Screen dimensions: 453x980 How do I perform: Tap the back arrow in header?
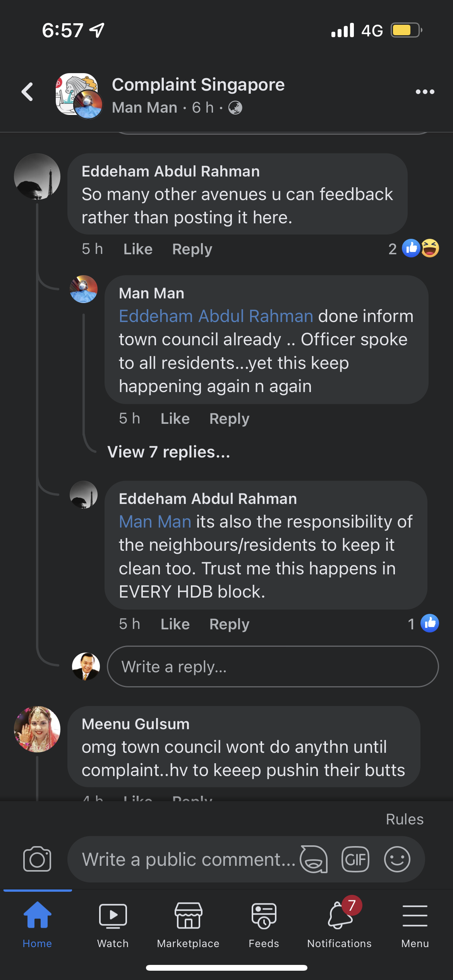tap(27, 92)
